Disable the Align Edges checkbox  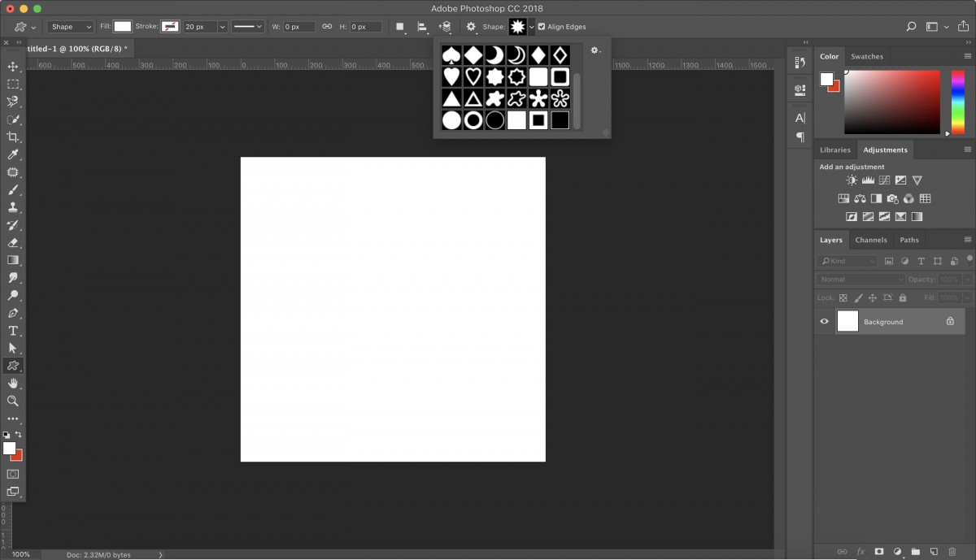(x=542, y=27)
